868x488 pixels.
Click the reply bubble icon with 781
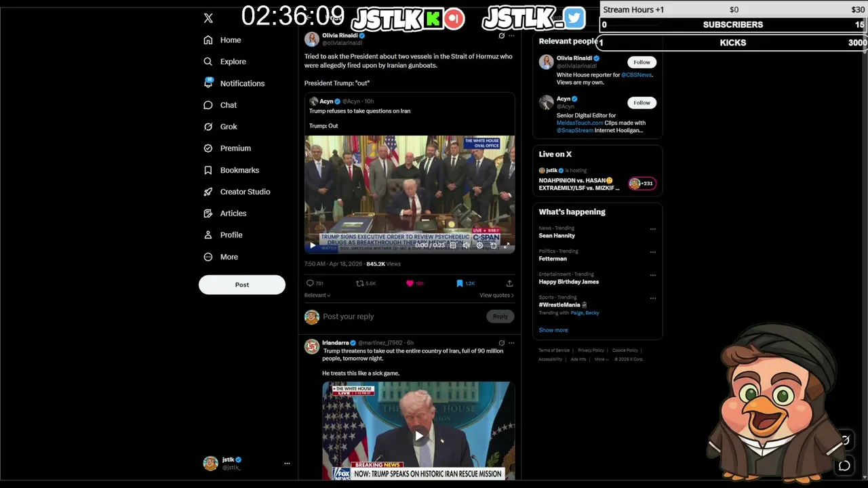coord(310,283)
